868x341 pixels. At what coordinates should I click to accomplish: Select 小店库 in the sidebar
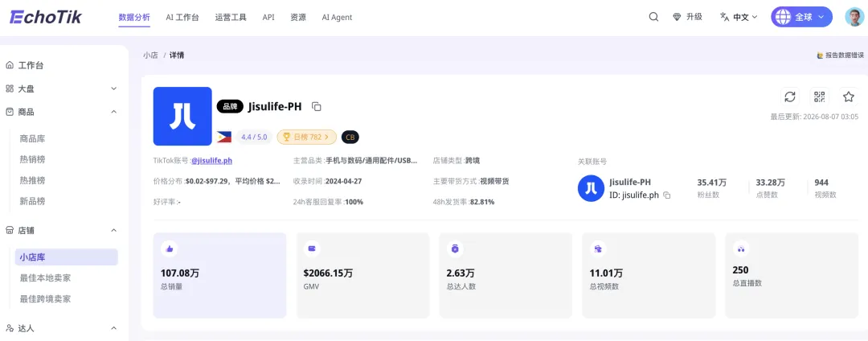tap(67, 257)
